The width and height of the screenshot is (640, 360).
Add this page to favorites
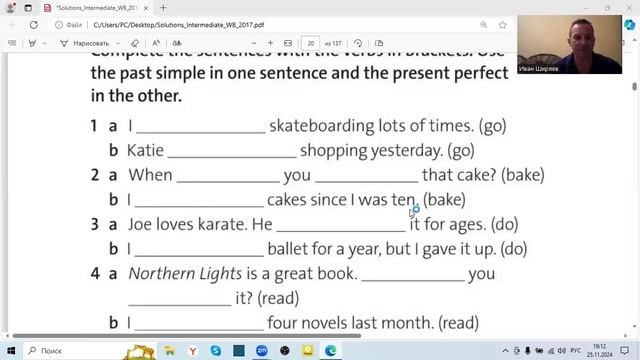pos(502,25)
